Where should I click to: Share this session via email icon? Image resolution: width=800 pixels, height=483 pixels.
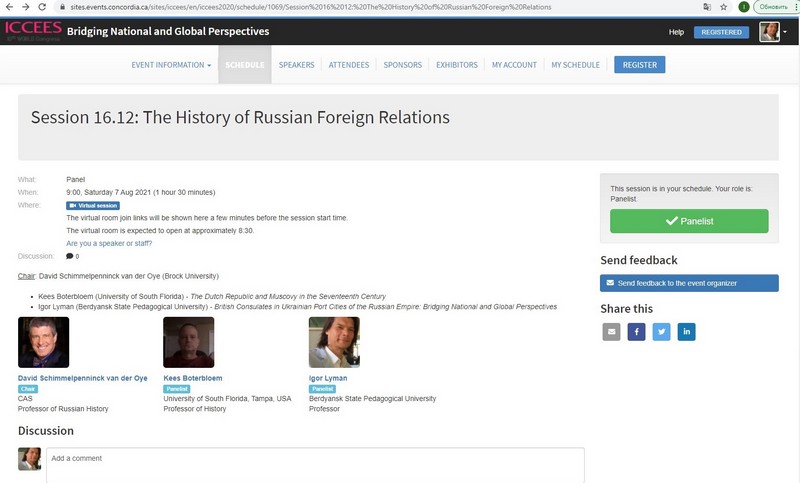tap(611, 331)
